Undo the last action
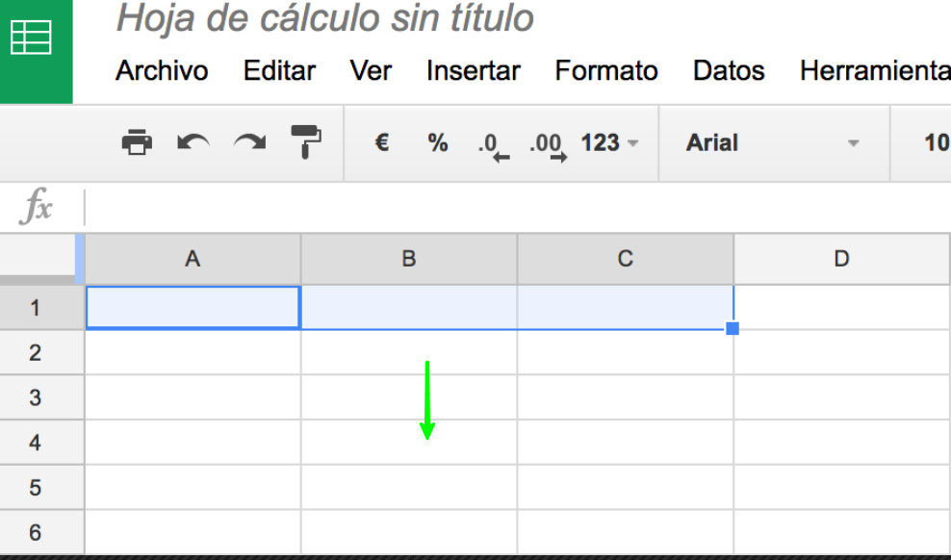The height and width of the screenshot is (560, 951). click(193, 143)
